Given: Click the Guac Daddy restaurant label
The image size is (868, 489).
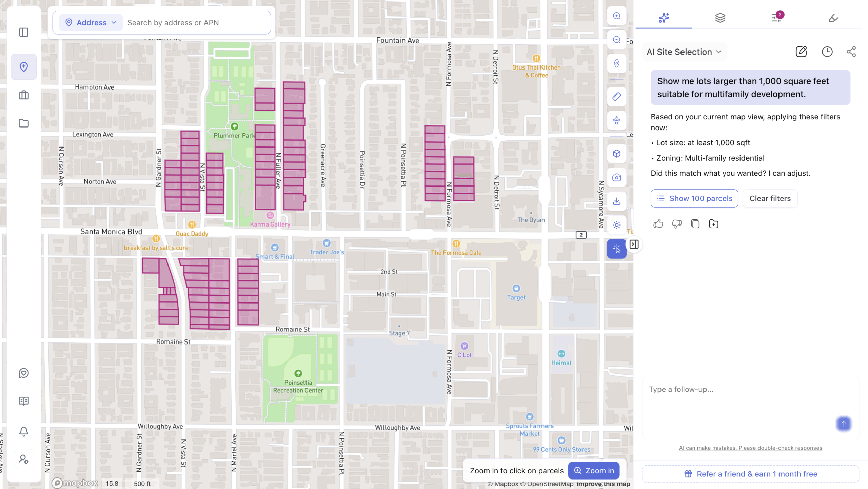Looking at the screenshot, I should tap(192, 234).
